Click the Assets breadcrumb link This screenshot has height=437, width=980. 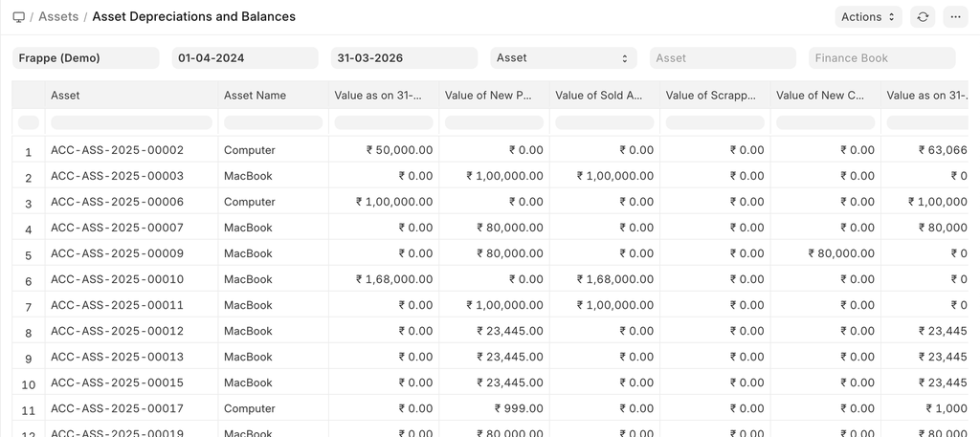pos(58,17)
